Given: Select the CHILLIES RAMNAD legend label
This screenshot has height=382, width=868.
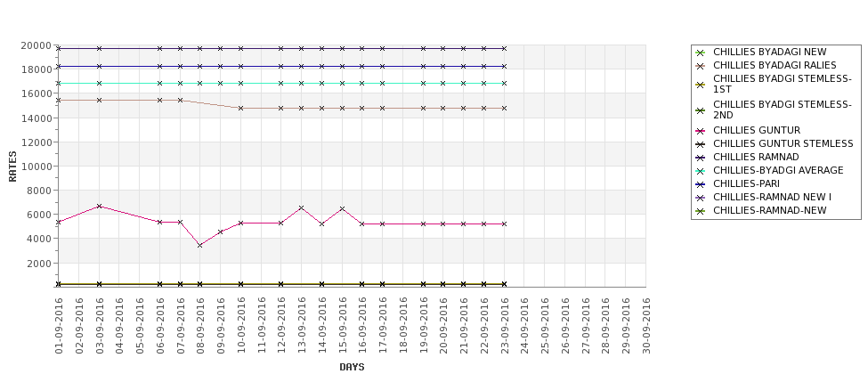Looking at the screenshot, I should click(x=756, y=158).
